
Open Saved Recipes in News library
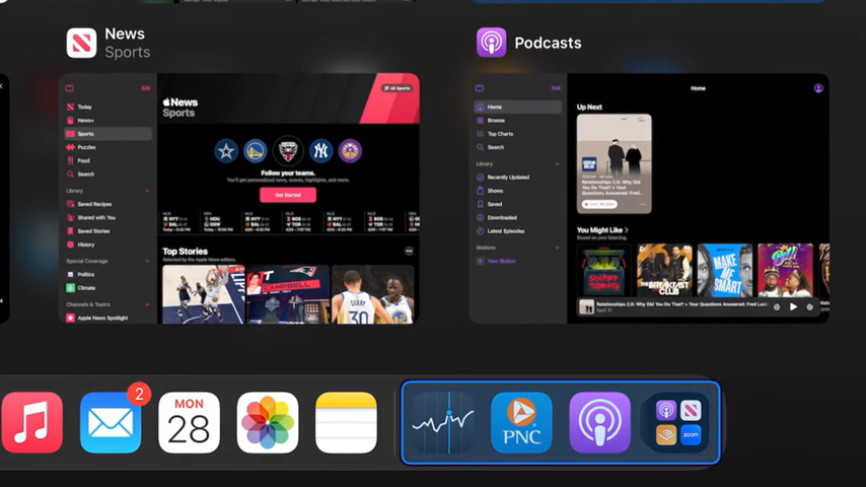108,204
